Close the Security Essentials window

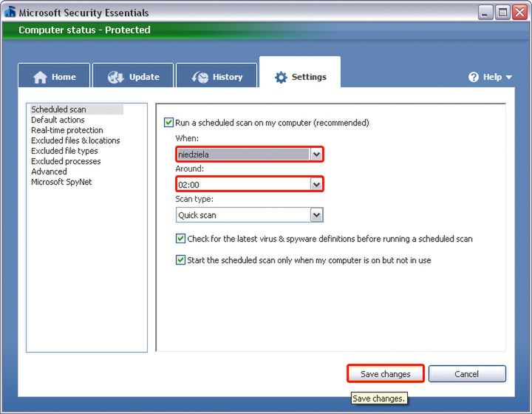point(519,13)
